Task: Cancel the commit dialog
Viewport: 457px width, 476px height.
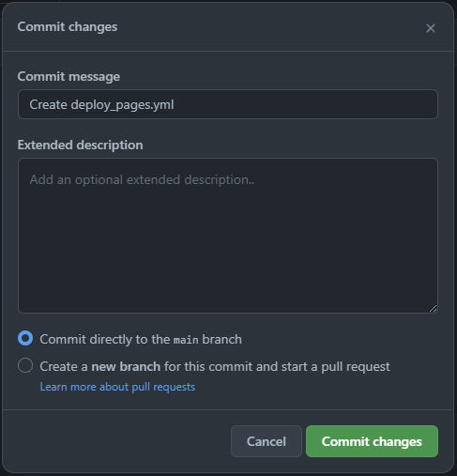Action: tap(267, 441)
